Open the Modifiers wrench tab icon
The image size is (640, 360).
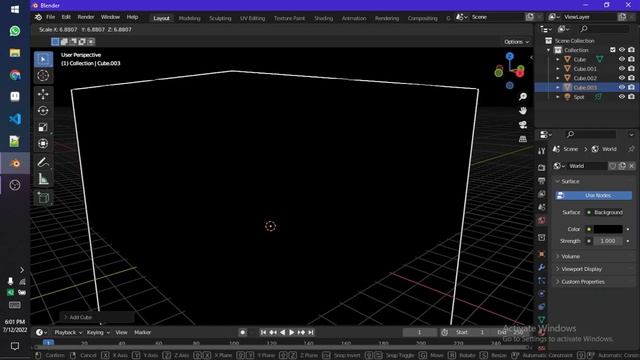point(542,267)
